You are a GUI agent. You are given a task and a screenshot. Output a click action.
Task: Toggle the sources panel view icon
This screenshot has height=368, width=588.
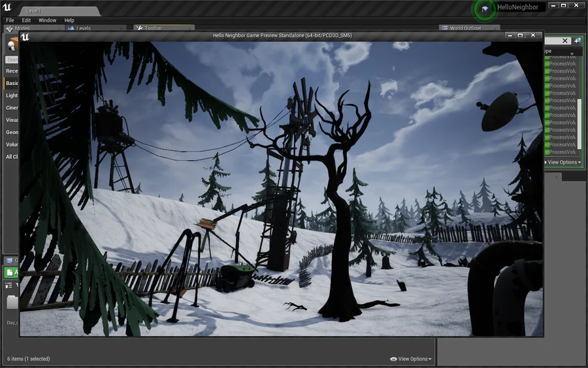[8, 286]
